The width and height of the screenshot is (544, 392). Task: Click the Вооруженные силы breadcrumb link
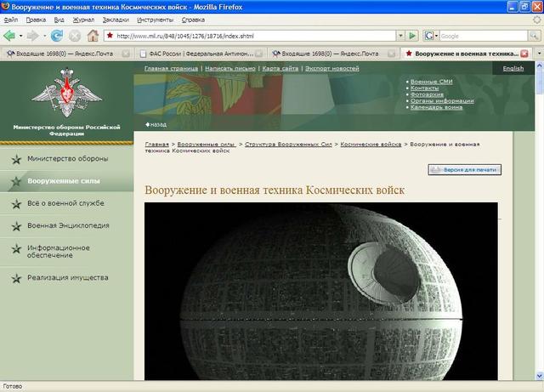tap(207, 144)
